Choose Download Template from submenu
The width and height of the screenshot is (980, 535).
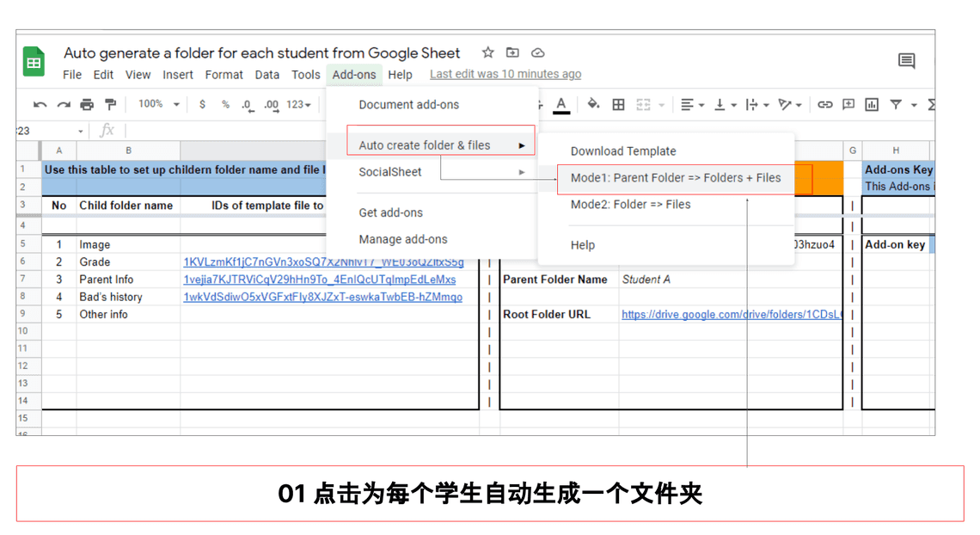click(623, 151)
